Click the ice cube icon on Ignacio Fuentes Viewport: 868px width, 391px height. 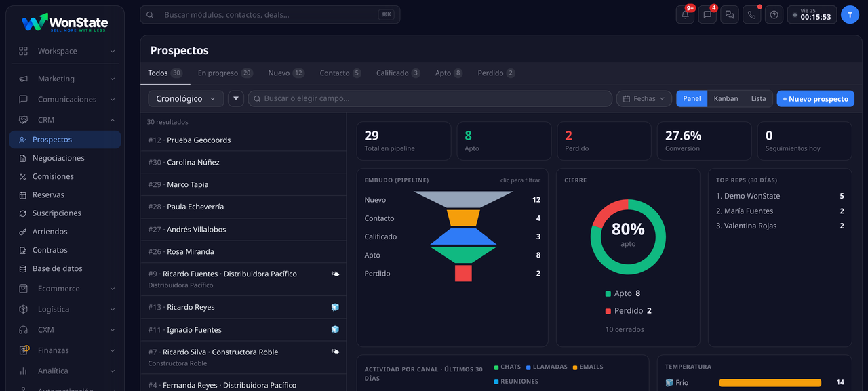pos(335,329)
